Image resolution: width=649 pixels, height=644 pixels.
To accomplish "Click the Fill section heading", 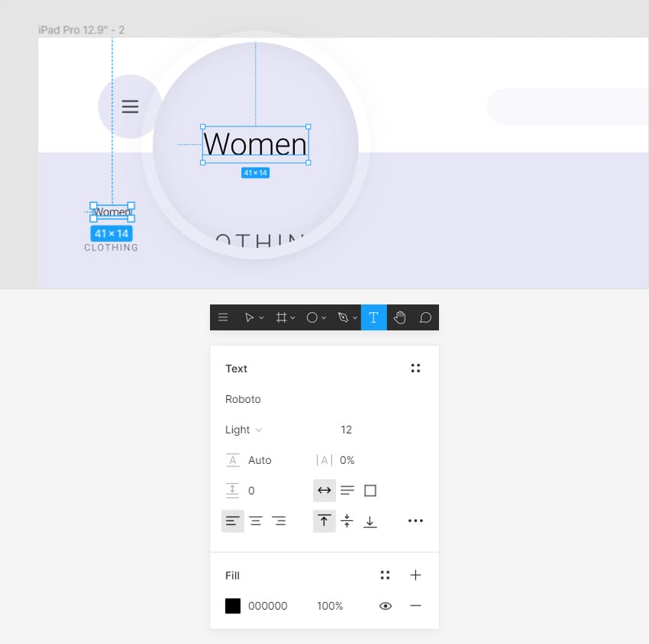I will 232,575.
